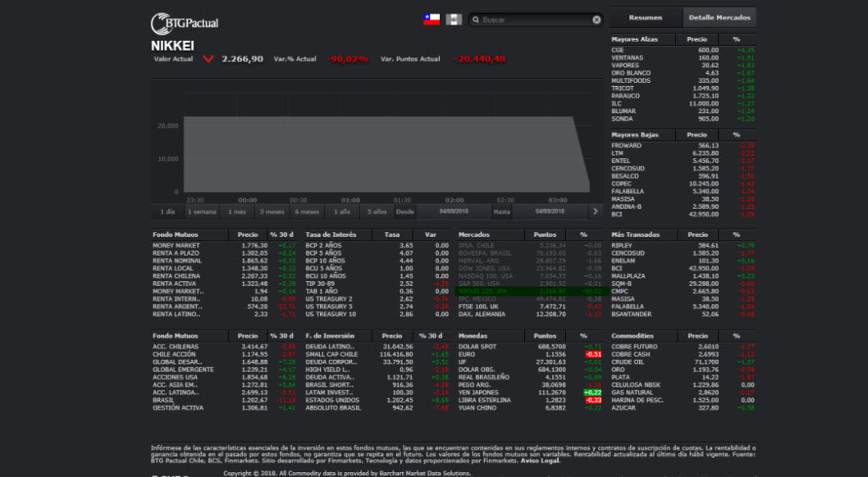This screenshot has height=477, width=868.
Task: Select the SQM-B row
Action: [x=683, y=284]
